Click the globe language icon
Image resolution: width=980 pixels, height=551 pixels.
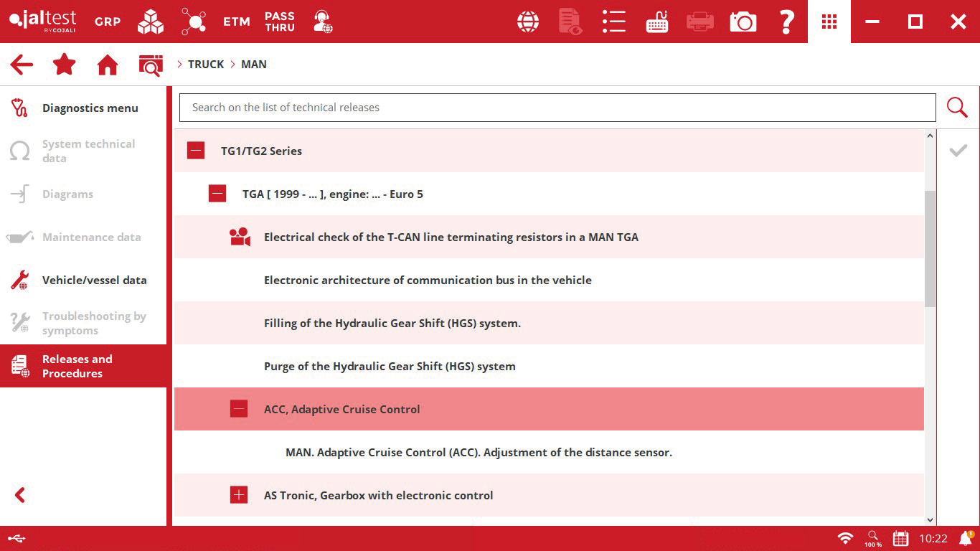click(x=528, y=22)
